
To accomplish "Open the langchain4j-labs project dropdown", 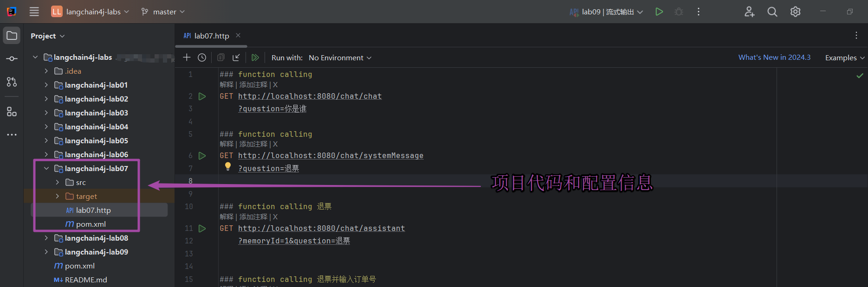I will click(x=90, y=12).
